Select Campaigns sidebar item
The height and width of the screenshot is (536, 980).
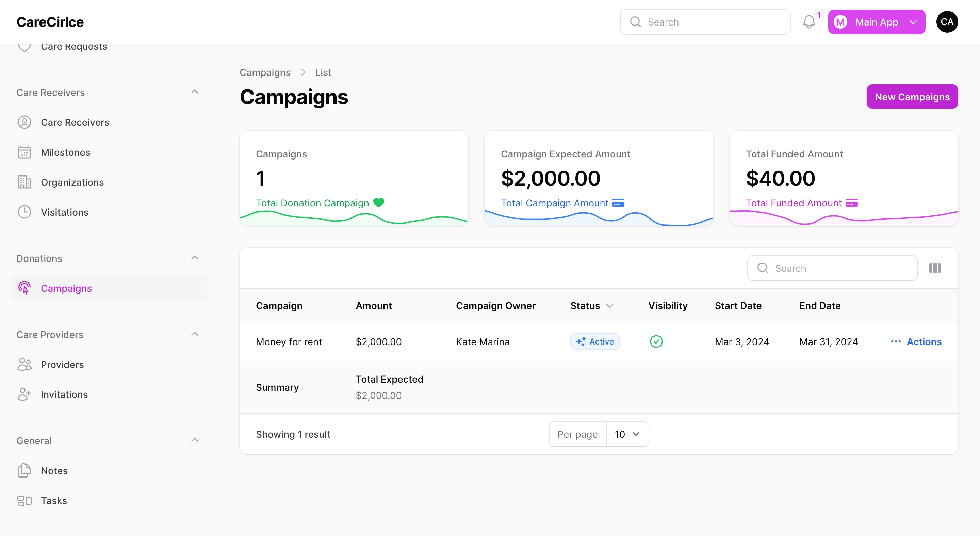109,288
